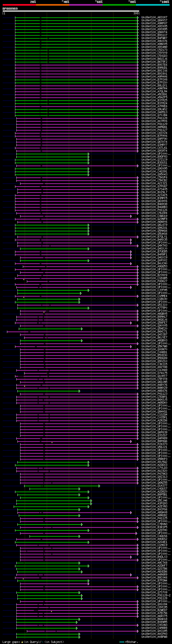The width and height of the screenshot is (172, 644).
Task: Open entry UniRef100_A9UDS2
Action: click(154, 539)
